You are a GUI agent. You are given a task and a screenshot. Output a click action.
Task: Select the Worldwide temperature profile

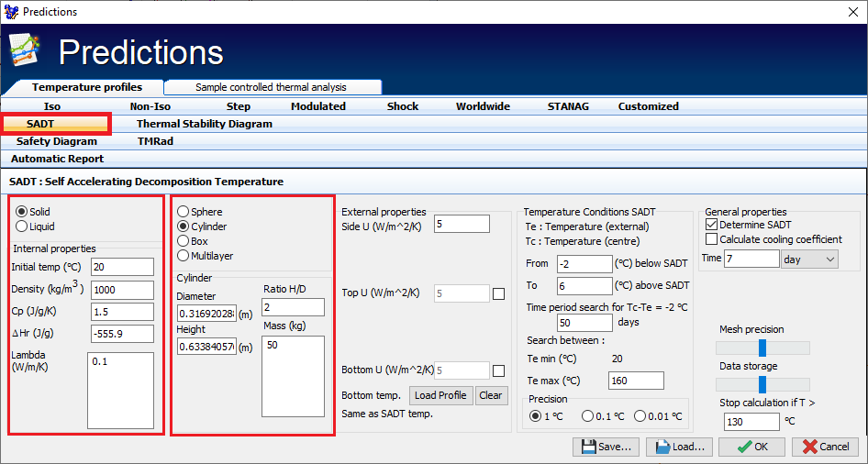483,106
